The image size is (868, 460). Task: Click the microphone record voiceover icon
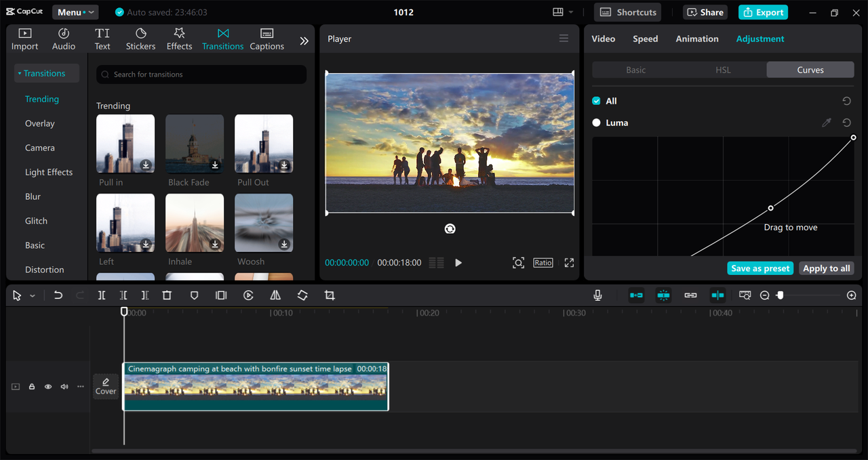(597, 295)
